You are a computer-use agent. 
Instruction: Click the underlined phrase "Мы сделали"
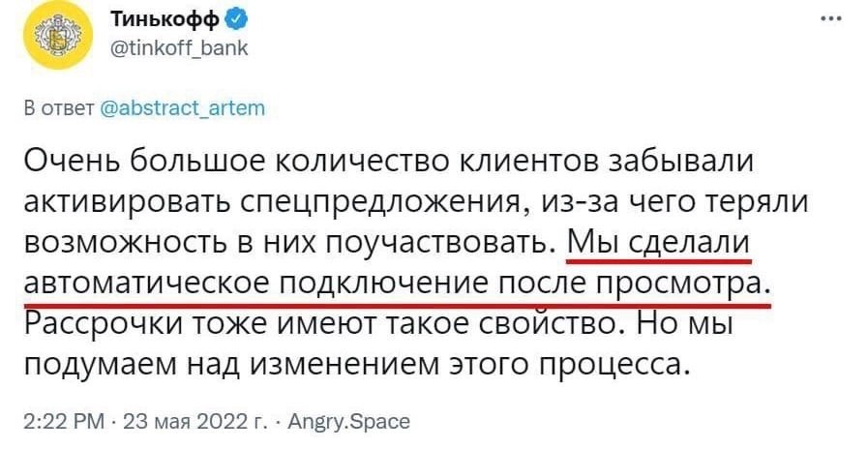[x=659, y=241]
